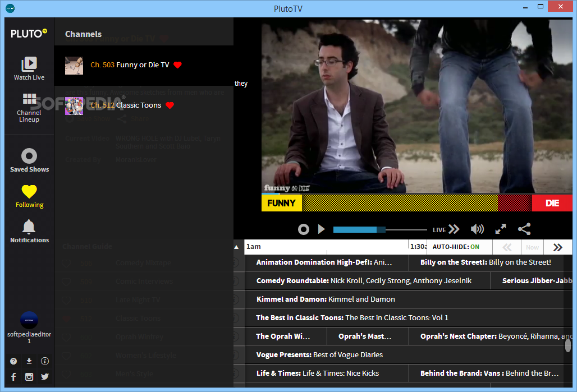
Task: Click the FUNNY vote button
Action: (282, 203)
